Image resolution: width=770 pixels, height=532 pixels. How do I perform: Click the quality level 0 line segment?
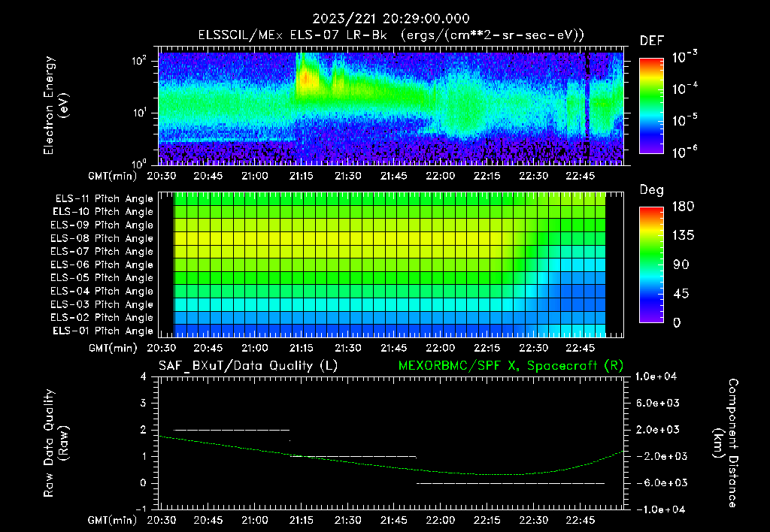[x=511, y=483]
